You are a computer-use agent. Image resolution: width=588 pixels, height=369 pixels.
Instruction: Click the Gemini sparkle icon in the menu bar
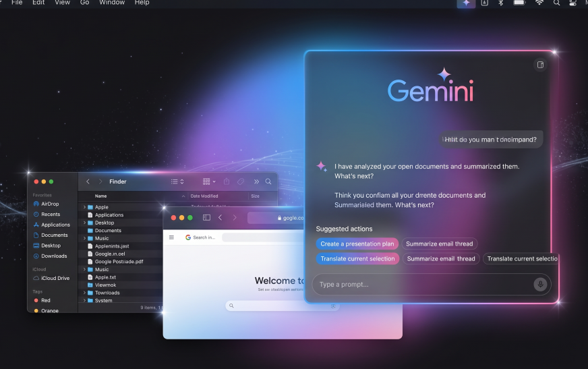(x=466, y=3)
